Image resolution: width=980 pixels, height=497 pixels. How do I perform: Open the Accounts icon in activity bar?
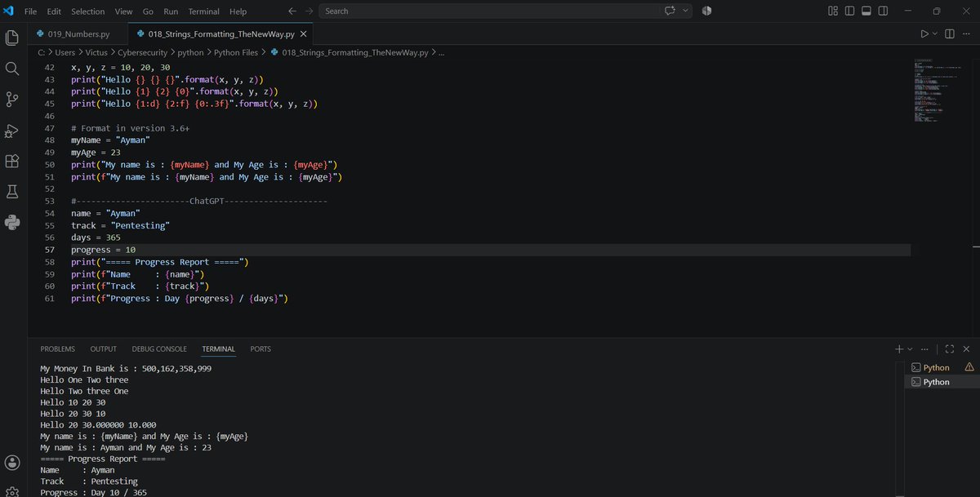12,464
